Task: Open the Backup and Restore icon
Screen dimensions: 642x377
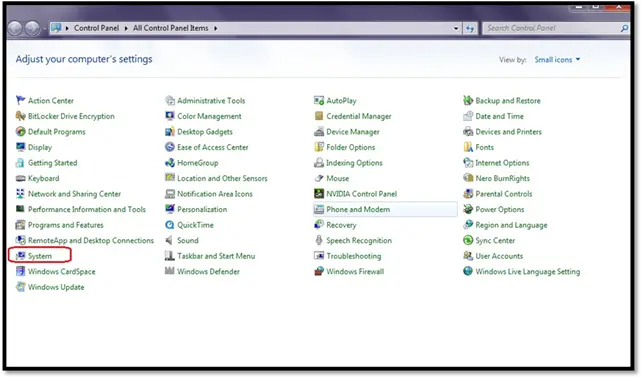Action: (468, 101)
